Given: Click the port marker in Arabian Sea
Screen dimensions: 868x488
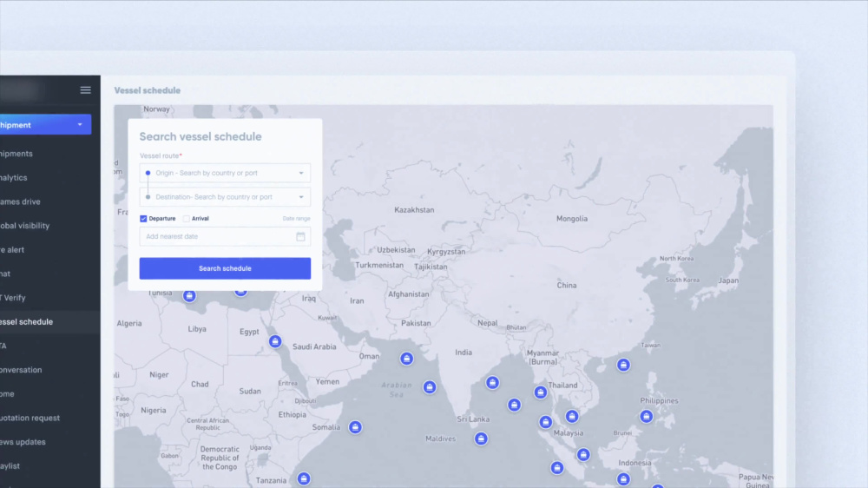Looking at the screenshot, I should point(430,386).
